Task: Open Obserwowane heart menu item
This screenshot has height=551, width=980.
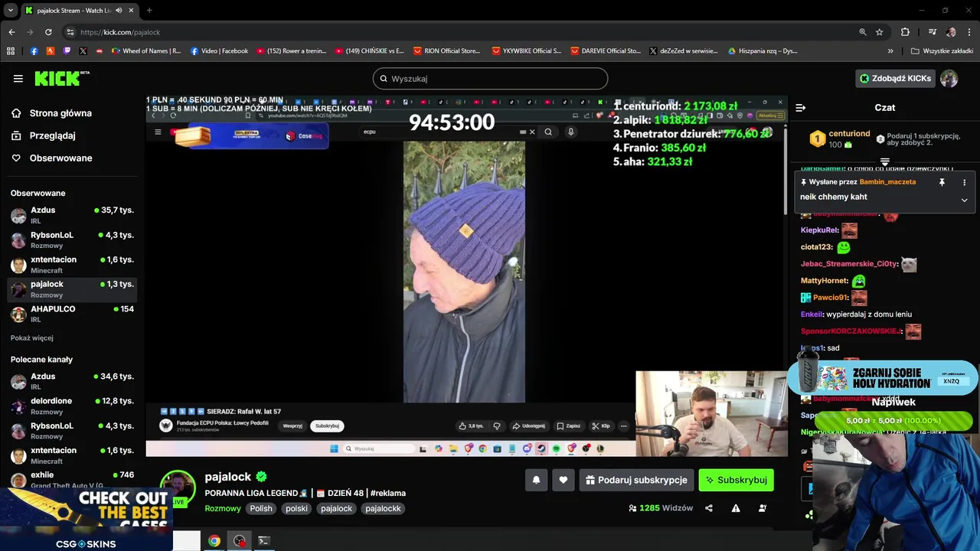Action: [x=60, y=158]
